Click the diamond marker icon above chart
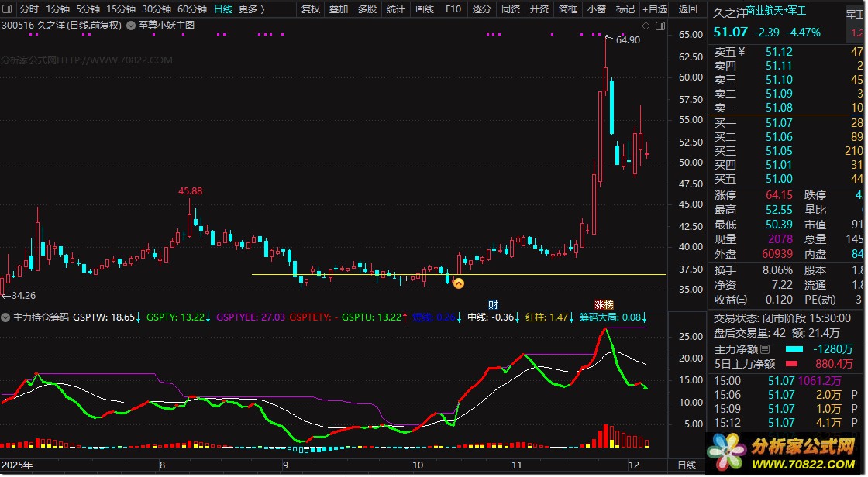 tap(646, 26)
